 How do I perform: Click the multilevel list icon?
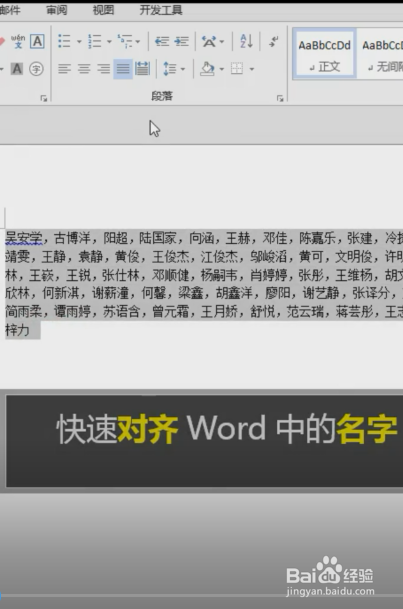point(125,41)
